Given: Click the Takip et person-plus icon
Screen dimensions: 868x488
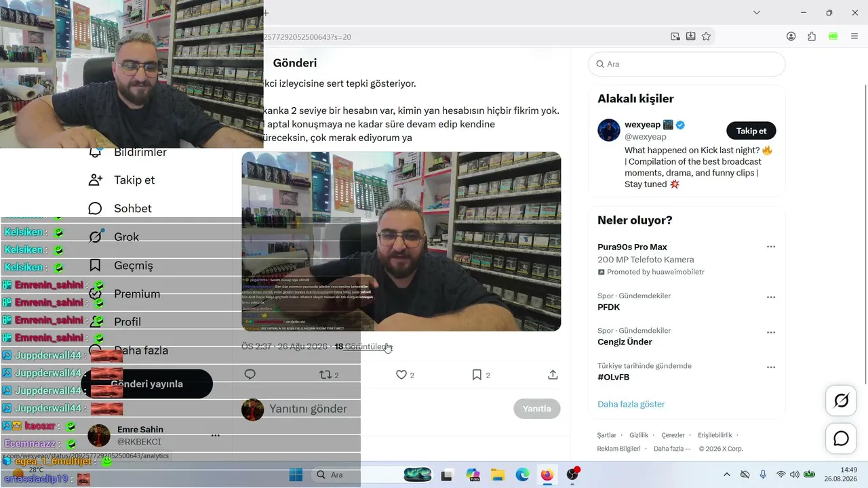Looking at the screenshot, I should (96, 180).
